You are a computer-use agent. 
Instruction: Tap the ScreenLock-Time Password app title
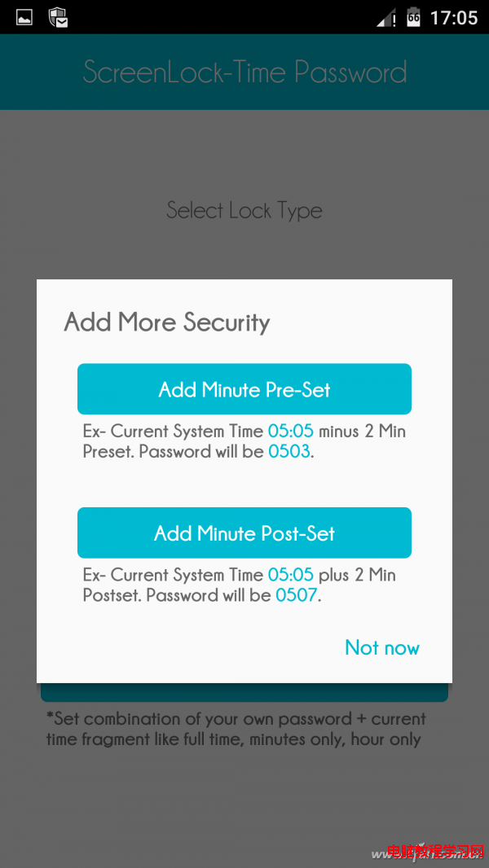(x=244, y=72)
